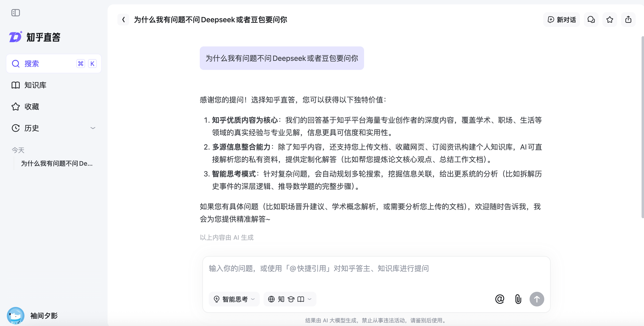Favorite this chat with the star
This screenshot has height=326, width=644.
click(x=610, y=19)
